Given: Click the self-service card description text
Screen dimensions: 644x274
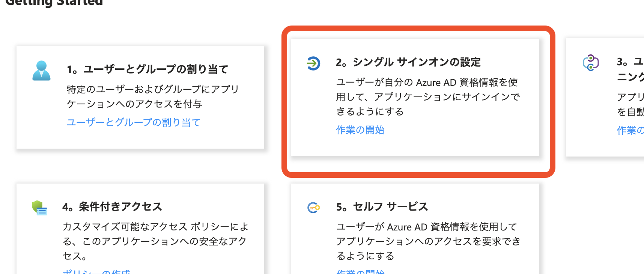Looking at the screenshot, I should 428,241.
